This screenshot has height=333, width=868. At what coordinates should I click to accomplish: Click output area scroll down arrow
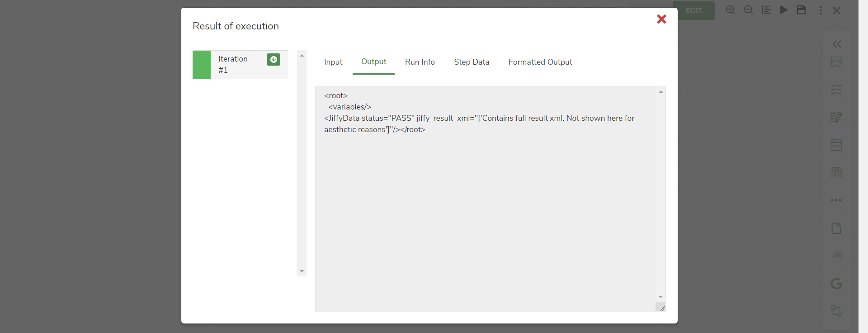pyautogui.click(x=660, y=297)
